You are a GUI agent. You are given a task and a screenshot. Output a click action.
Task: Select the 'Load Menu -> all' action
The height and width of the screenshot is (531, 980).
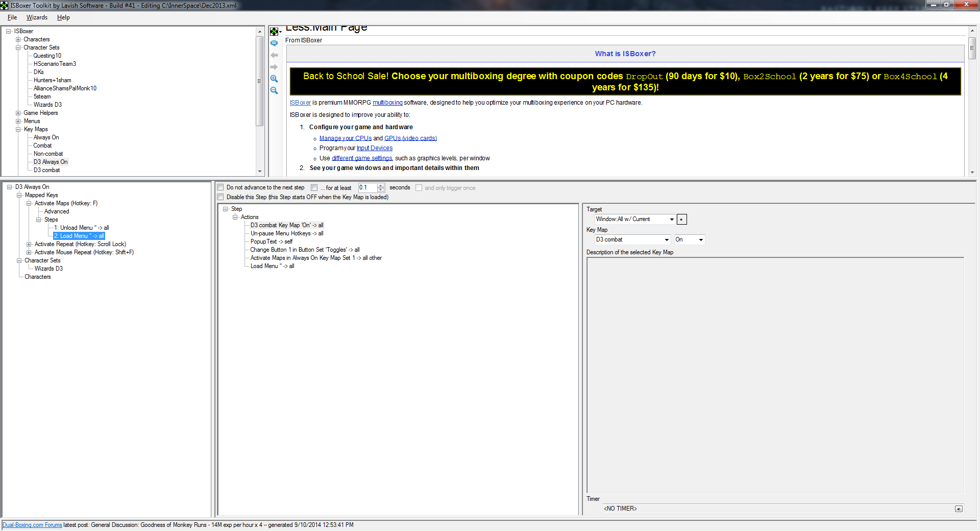(x=273, y=266)
